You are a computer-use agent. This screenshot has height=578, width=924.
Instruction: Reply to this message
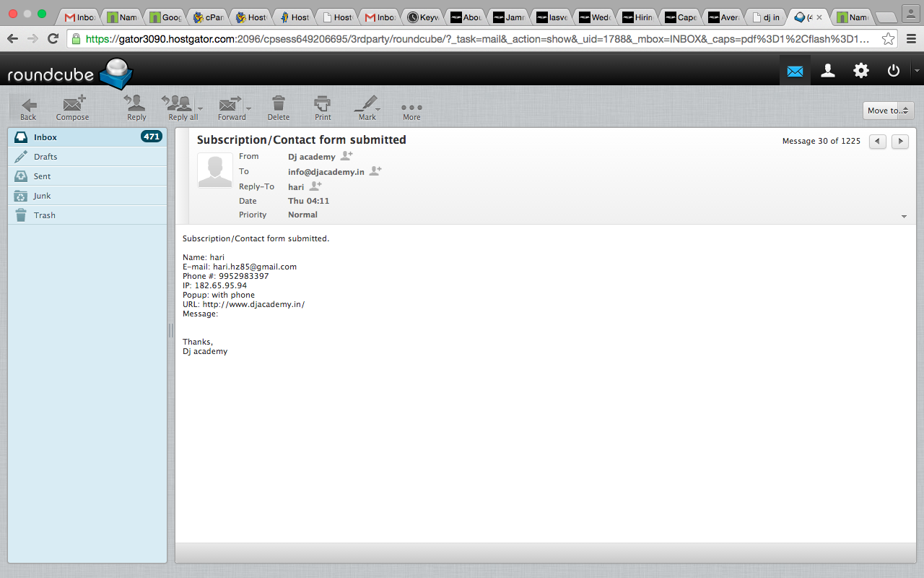(136, 108)
